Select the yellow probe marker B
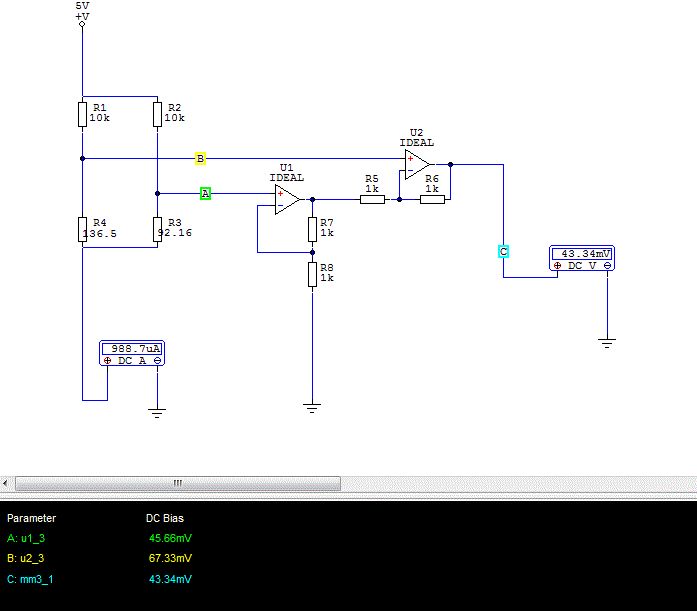Image resolution: width=697 pixels, height=611 pixels. tap(200, 159)
